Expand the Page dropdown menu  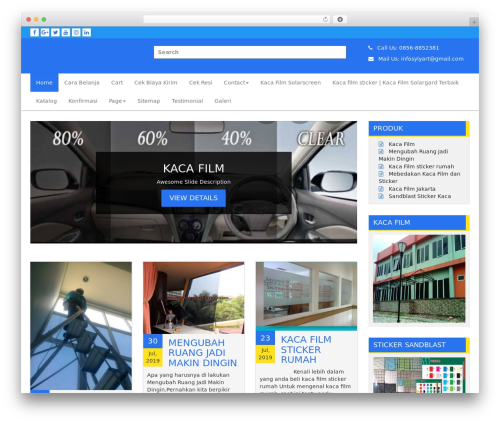click(x=117, y=101)
